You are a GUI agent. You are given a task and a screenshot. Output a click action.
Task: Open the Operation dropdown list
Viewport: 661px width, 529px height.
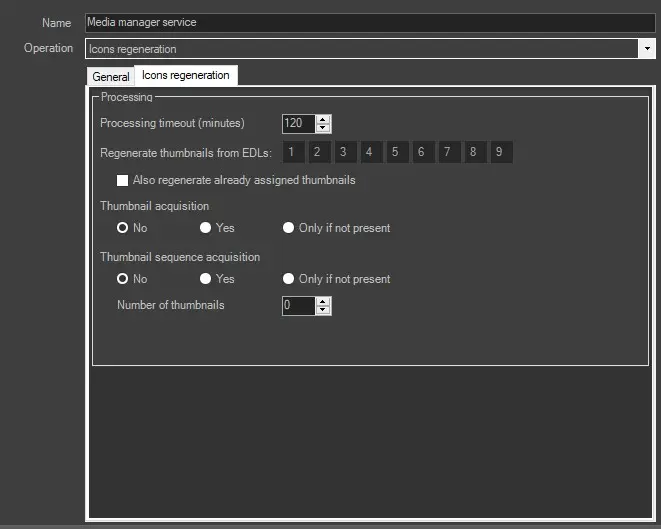pos(647,48)
